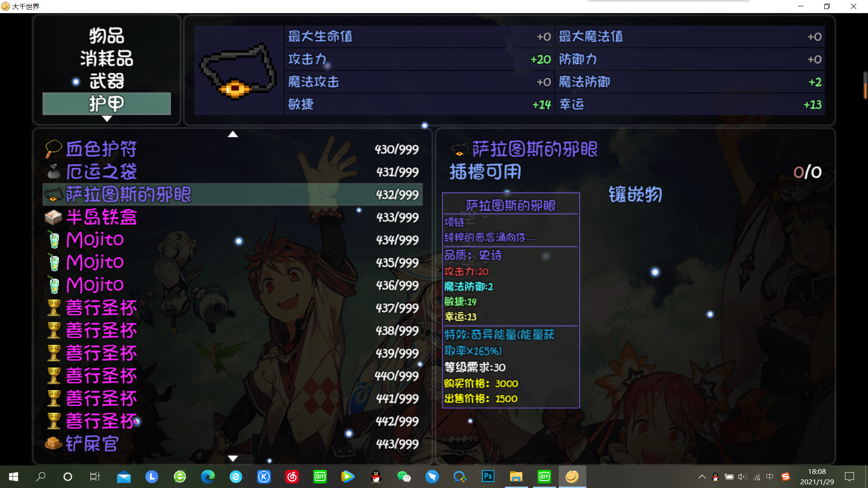Select the 善行圣杯 row at 440/999
Image resolution: width=868 pixels, height=488 pixels.
click(x=232, y=375)
